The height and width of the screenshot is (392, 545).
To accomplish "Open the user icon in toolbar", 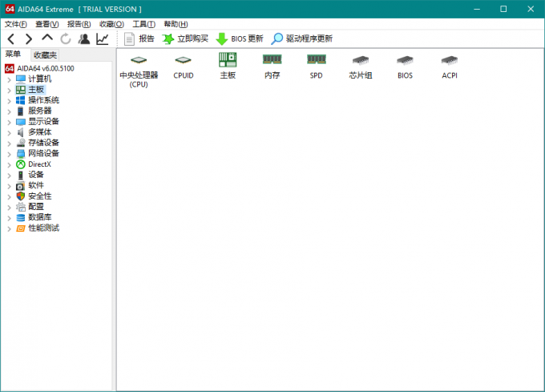I will tap(84, 39).
